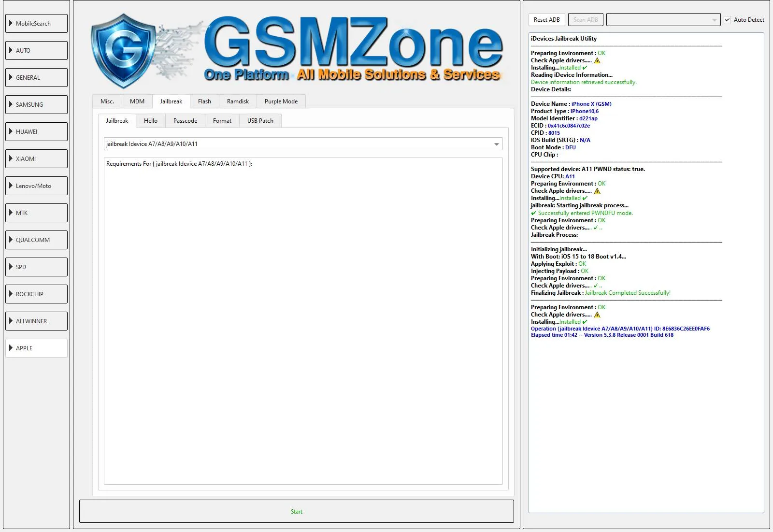
Task: Expand the QUALCOMM sidebar section
Action: click(36, 240)
